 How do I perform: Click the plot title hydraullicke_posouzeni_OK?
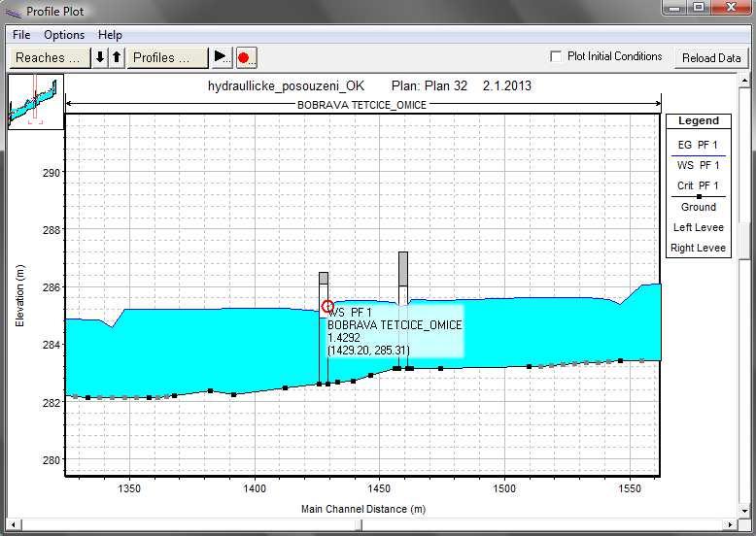click(x=286, y=86)
